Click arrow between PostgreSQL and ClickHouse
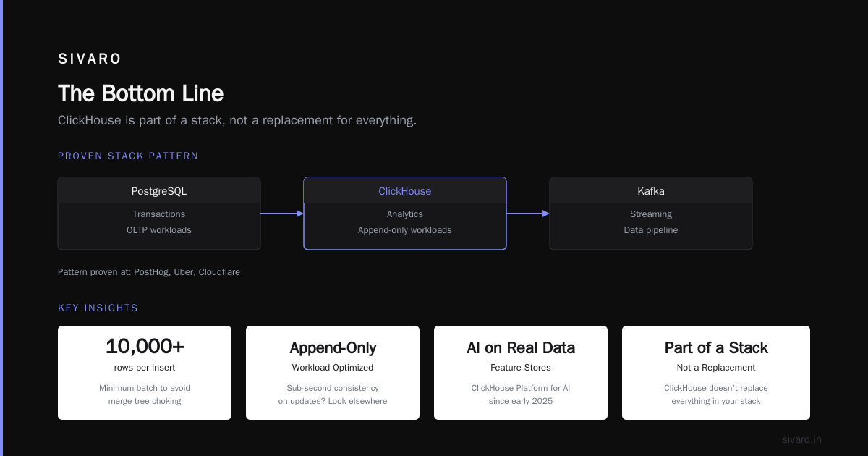 [282, 214]
